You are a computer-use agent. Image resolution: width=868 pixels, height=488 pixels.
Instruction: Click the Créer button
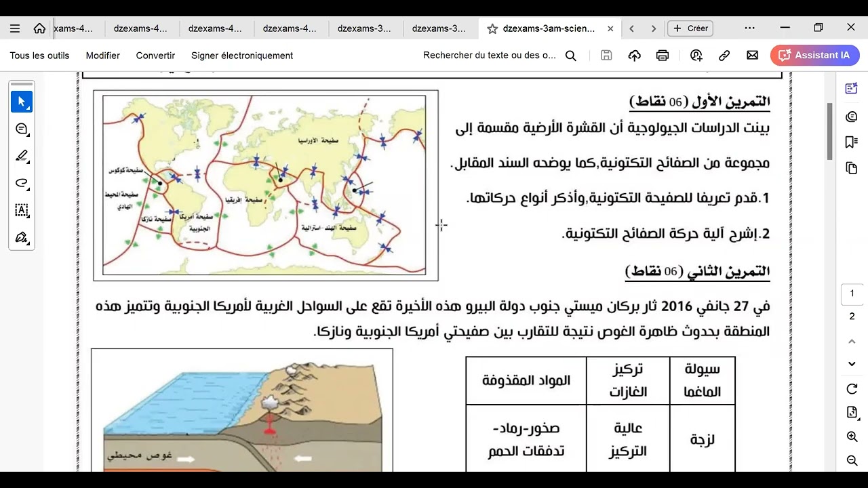point(690,28)
